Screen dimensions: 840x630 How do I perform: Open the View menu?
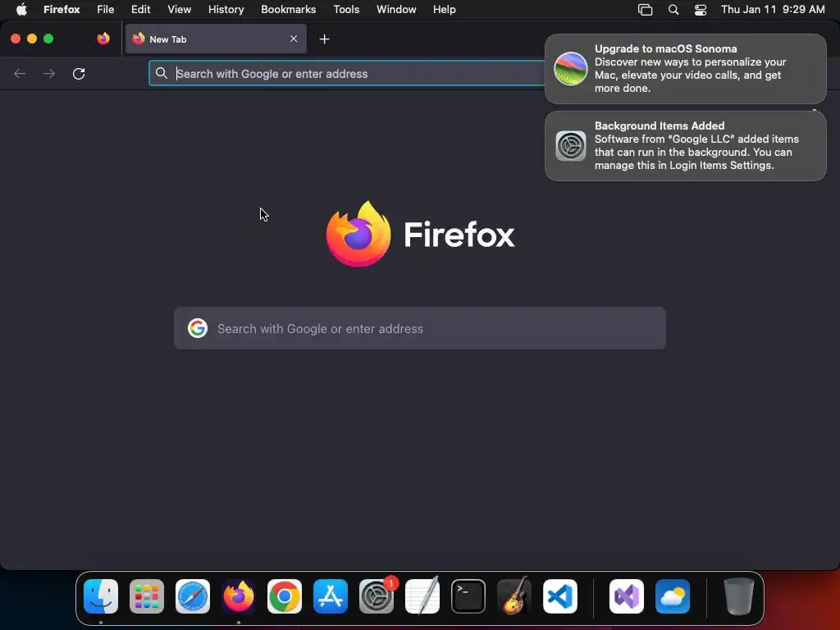point(179,9)
